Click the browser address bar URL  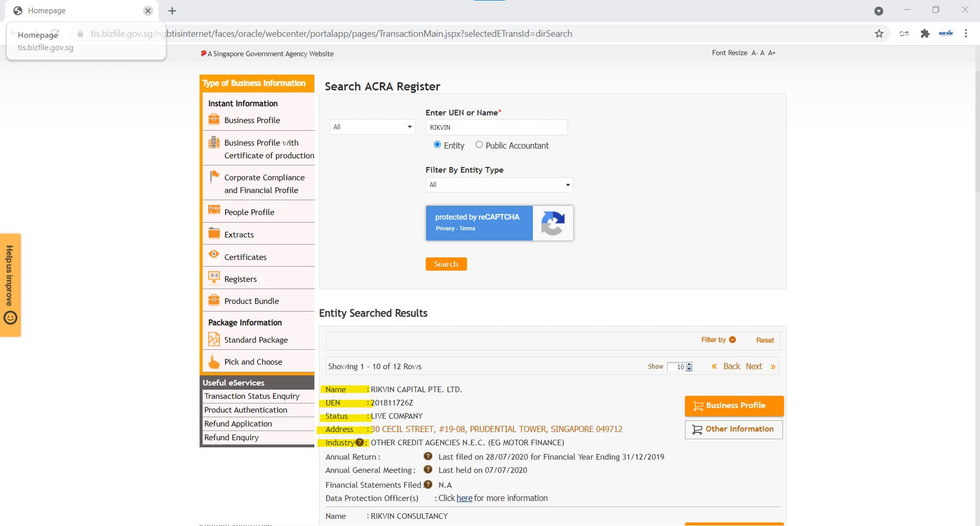click(331, 34)
